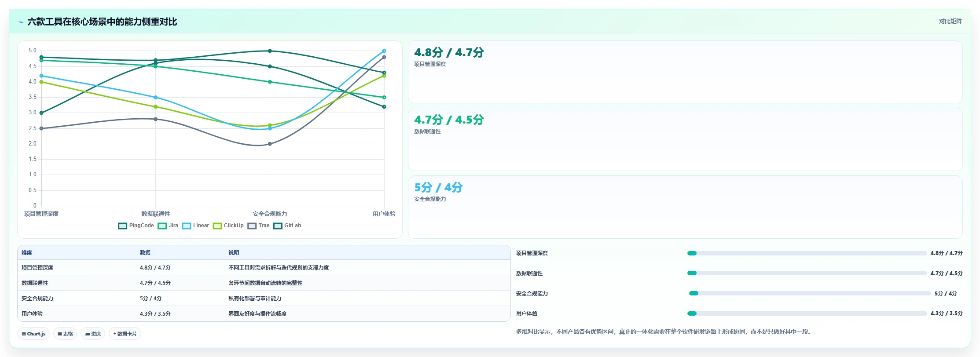Click the 数据卡片 tag chip

click(x=125, y=334)
